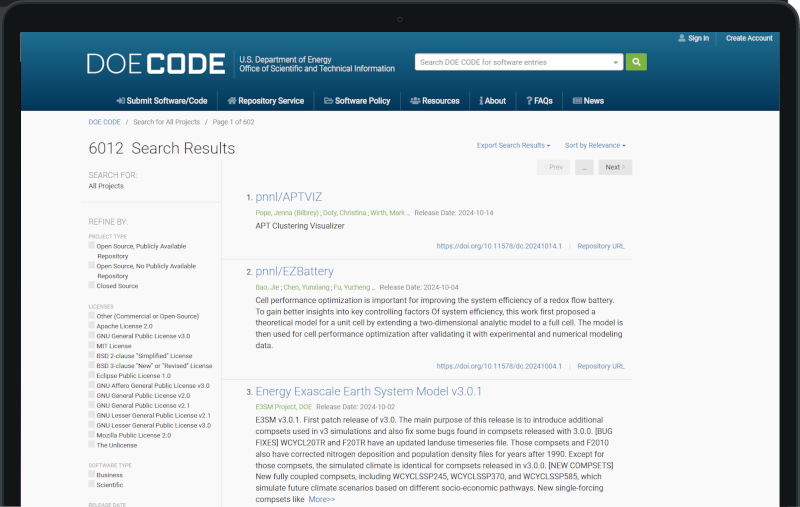Open the FAQs menu item
The image size is (800, 507).
(539, 101)
